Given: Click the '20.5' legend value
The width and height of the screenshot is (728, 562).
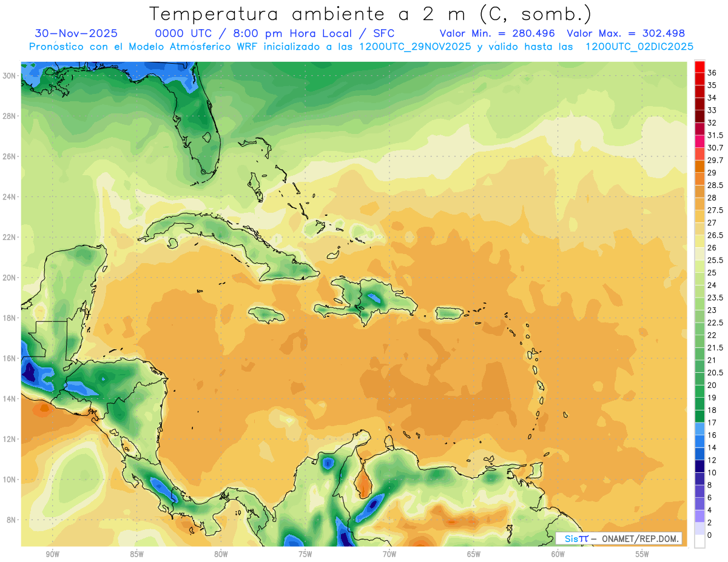Looking at the screenshot, I should (715, 373).
